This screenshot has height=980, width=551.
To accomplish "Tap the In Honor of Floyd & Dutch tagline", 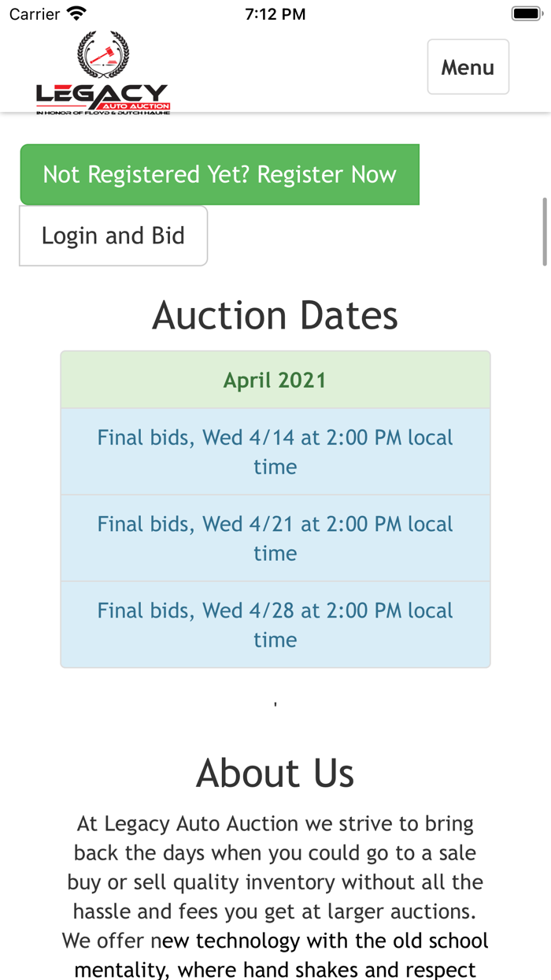I will pos(102,113).
